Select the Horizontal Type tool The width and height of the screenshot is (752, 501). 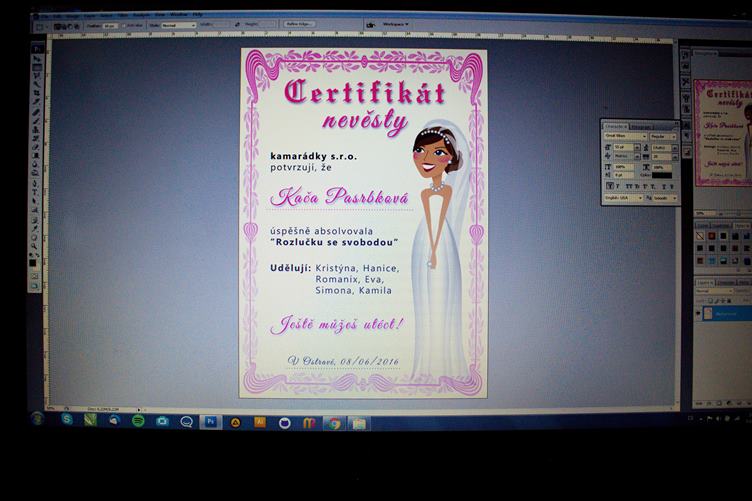[x=36, y=191]
